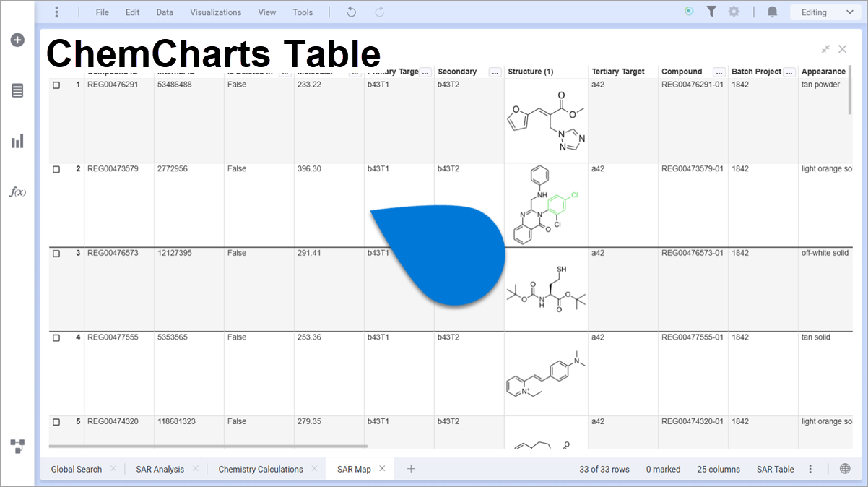Click the plus button to add new tab

tap(410, 469)
